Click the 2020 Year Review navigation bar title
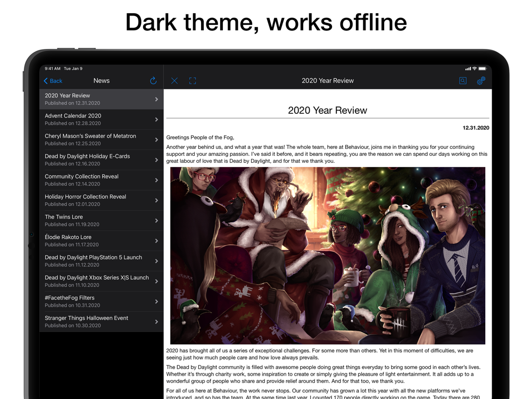Viewport: 532px width, 399px height. pos(328,81)
